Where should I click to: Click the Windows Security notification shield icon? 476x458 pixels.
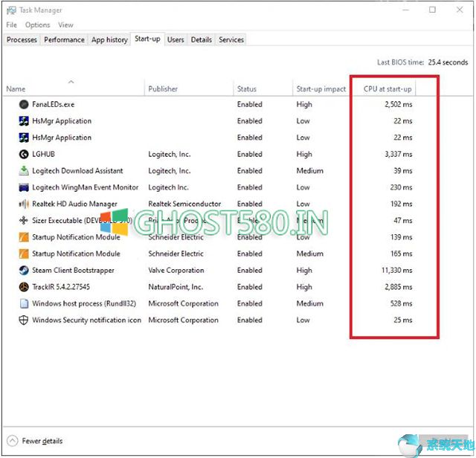(24, 320)
